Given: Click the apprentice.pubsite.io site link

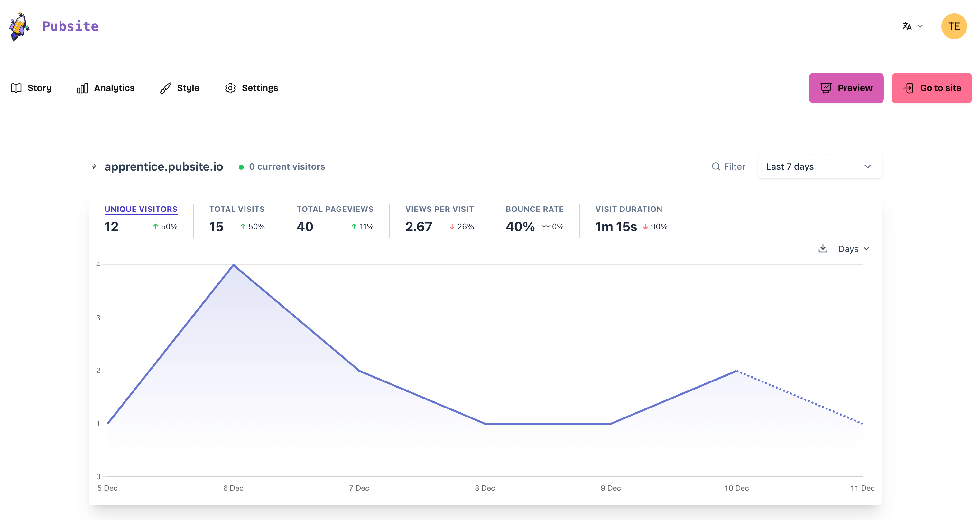Looking at the screenshot, I should (163, 166).
